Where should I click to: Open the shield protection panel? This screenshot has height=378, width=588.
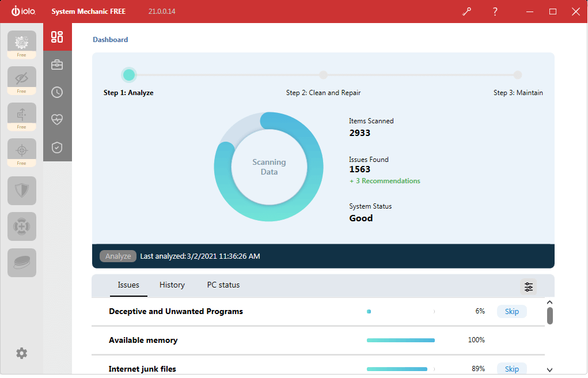pyautogui.click(x=57, y=147)
